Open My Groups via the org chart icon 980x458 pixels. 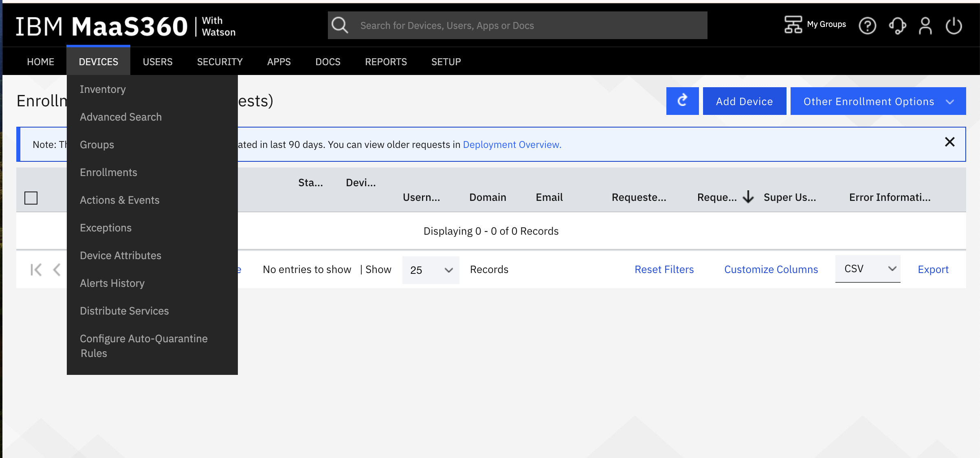[793, 25]
